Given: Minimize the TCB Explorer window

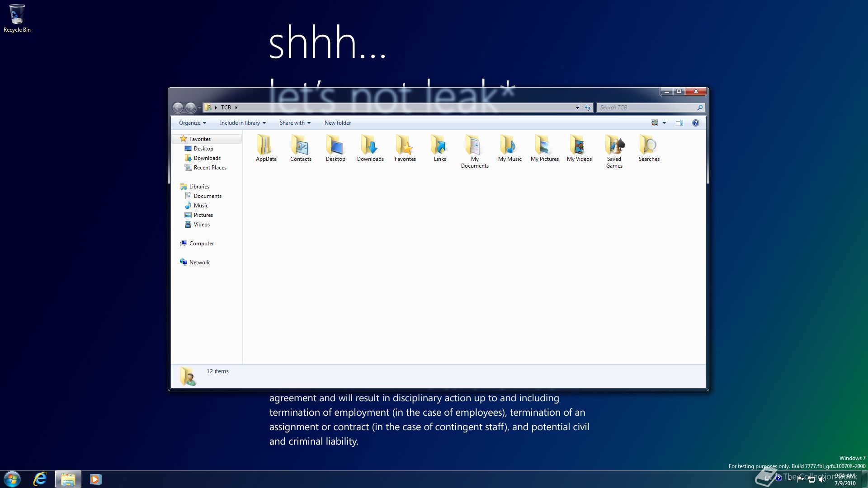Looking at the screenshot, I should click(667, 92).
